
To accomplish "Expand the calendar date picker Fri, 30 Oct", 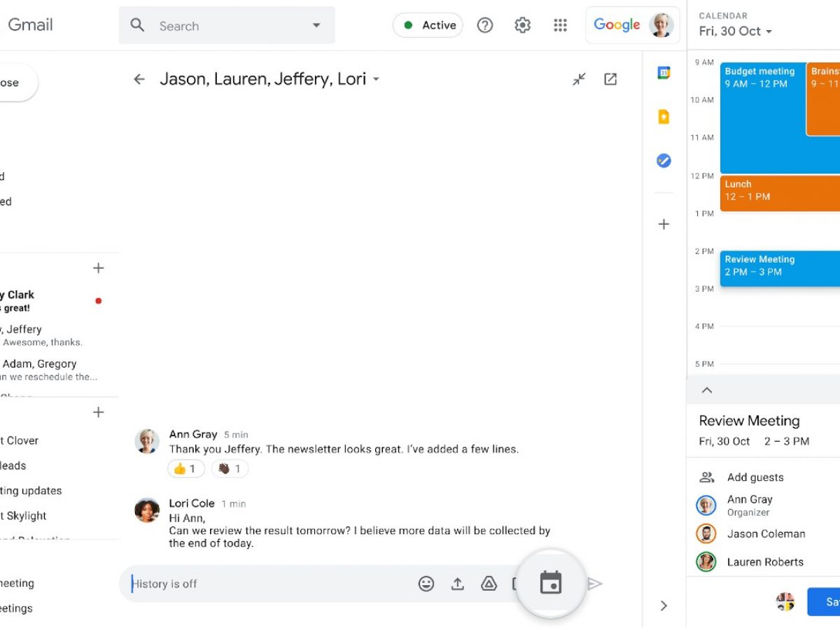I will [x=736, y=31].
